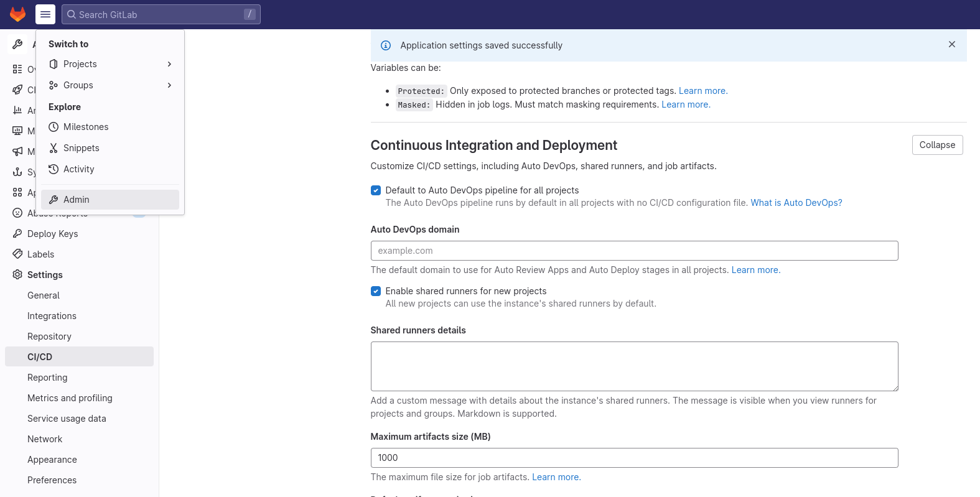Click into the Auto DevOps domain field
The width and height of the screenshot is (980, 497).
click(634, 251)
